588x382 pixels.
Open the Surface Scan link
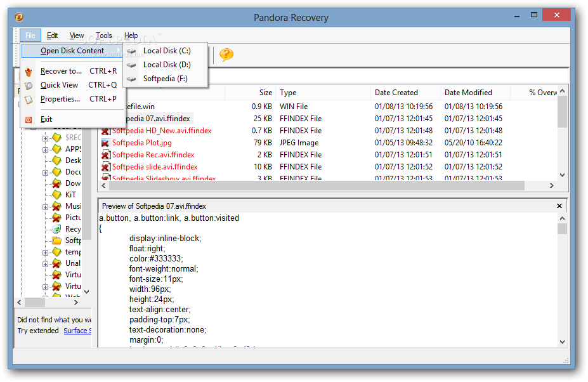[x=77, y=331]
